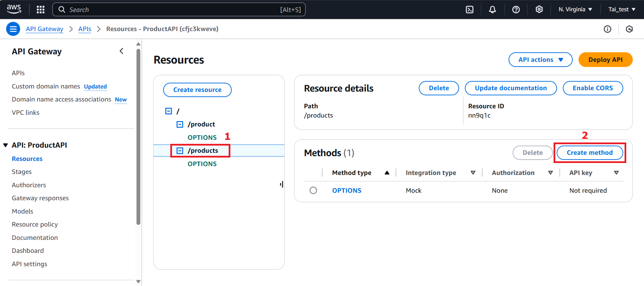Open Dashboard in the sidebar

tap(28, 251)
